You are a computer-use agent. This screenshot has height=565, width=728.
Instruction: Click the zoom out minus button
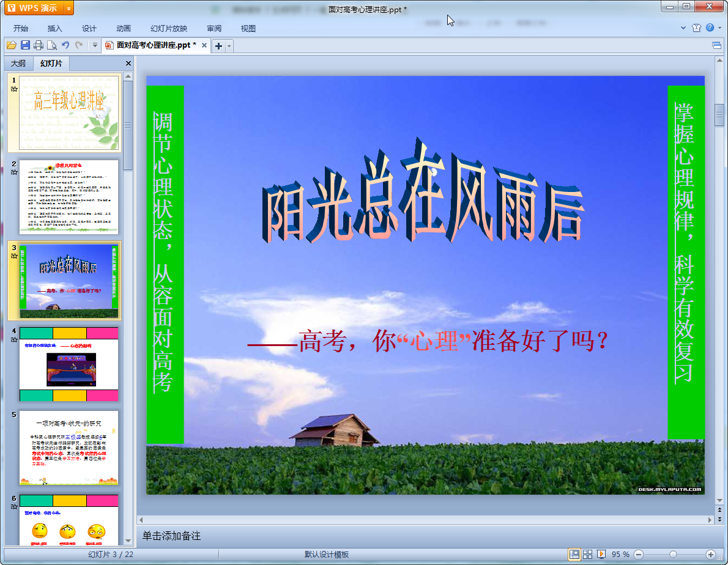point(639,555)
